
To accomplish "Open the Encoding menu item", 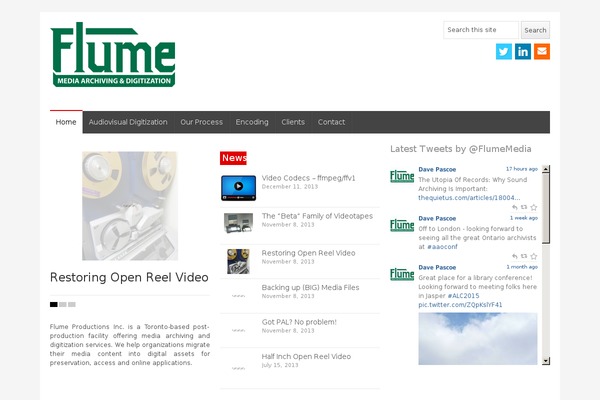I will tap(252, 122).
